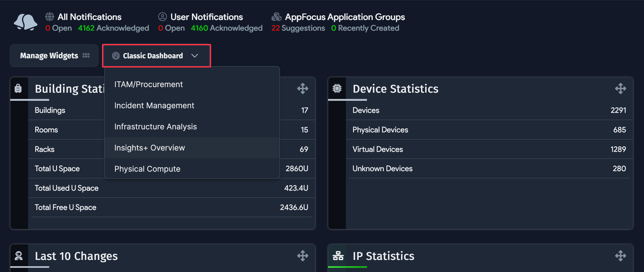The height and width of the screenshot is (272, 644).
Task: Select Incident Management from the dashboard menu
Action: (x=154, y=105)
